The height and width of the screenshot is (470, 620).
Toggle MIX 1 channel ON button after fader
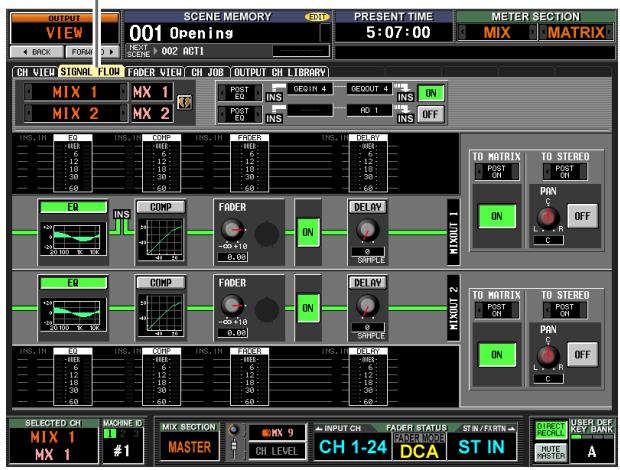click(308, 232)
